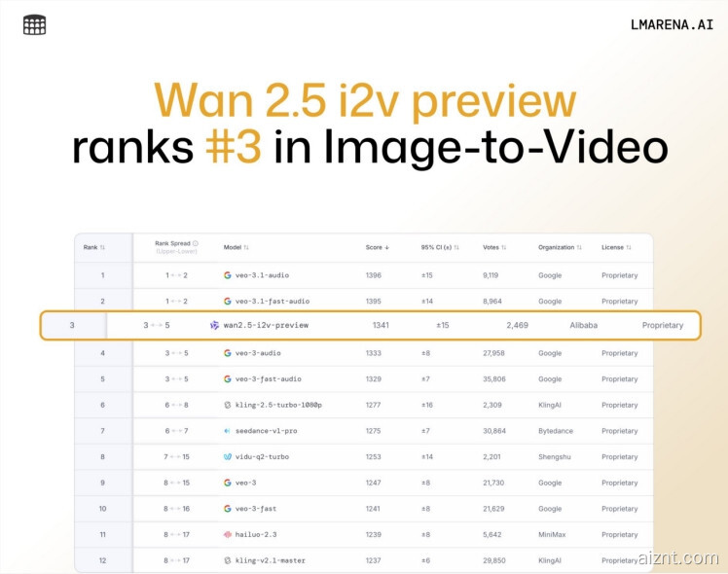Viewport: 728px width, 574px height.
Task: Click the License column header
Action: point(618,247)
